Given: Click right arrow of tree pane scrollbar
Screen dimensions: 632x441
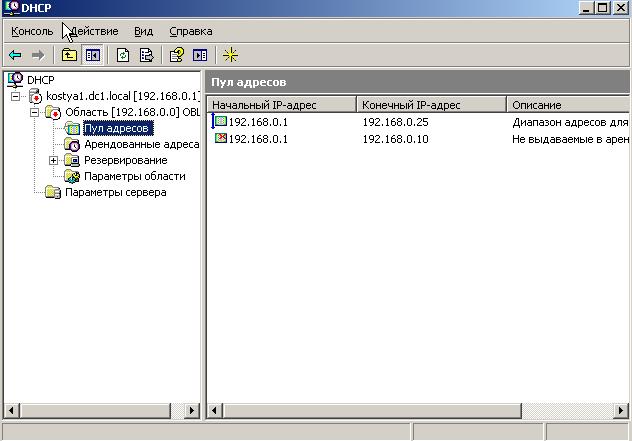Looking at the screenshot, I should click(x=192, y=411).
